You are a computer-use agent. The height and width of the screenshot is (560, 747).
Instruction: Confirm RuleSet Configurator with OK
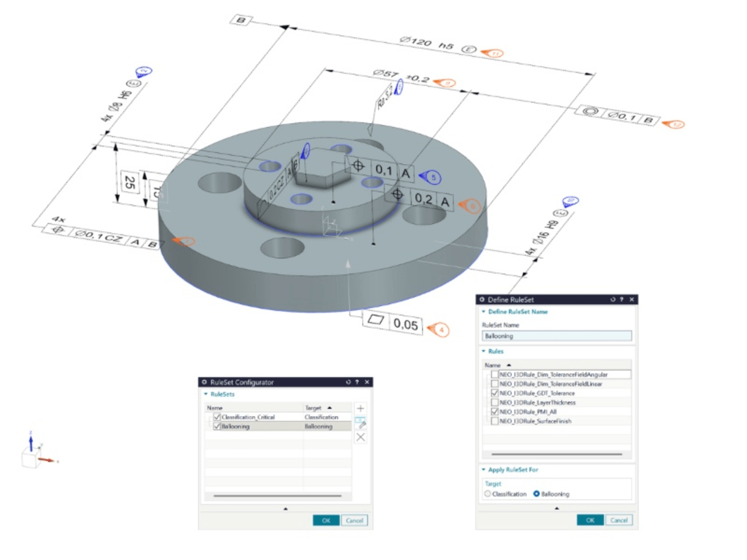[326, 521]
